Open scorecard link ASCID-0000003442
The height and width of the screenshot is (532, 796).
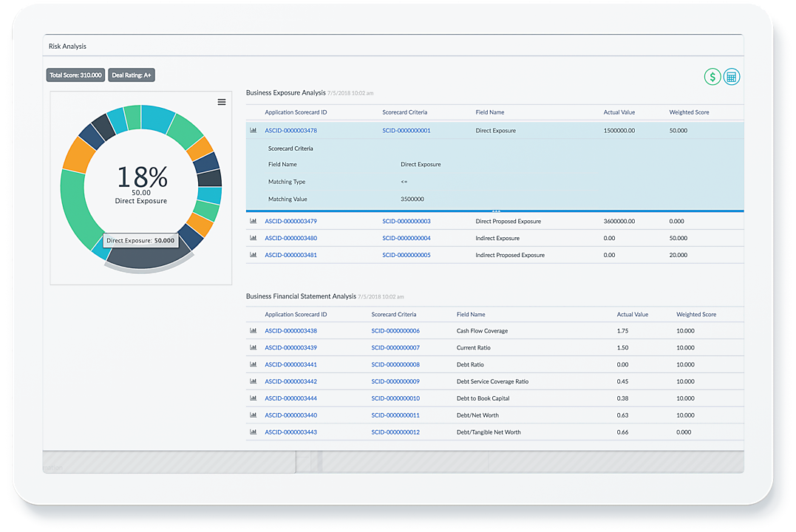tap(291, 381)
